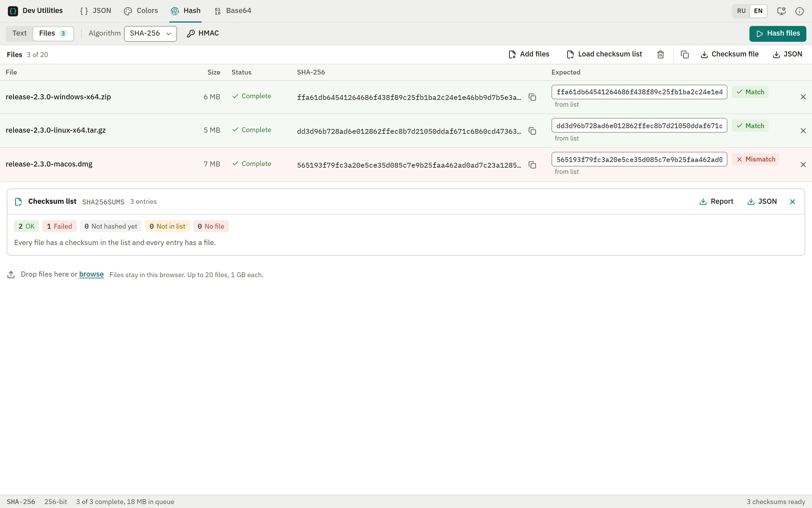Remove release-2.3.0-macos.dmg from the file list
812x508 pixels.
(x=803, y=165)
